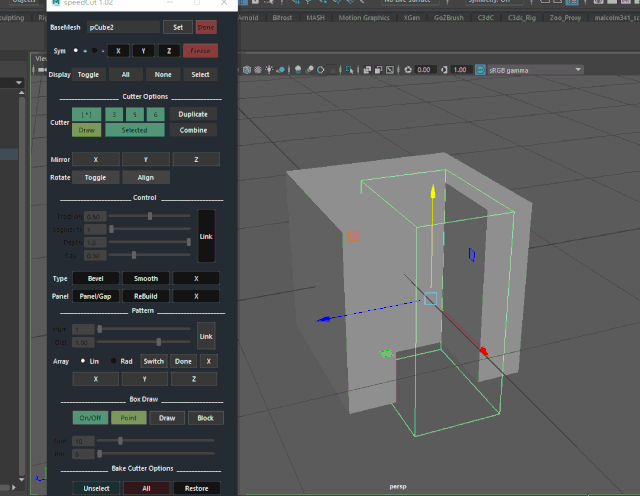The width and height of the screenshot is (640, 496).
Task: Click the yellow Y-axis move arrow
Action: 432,192
